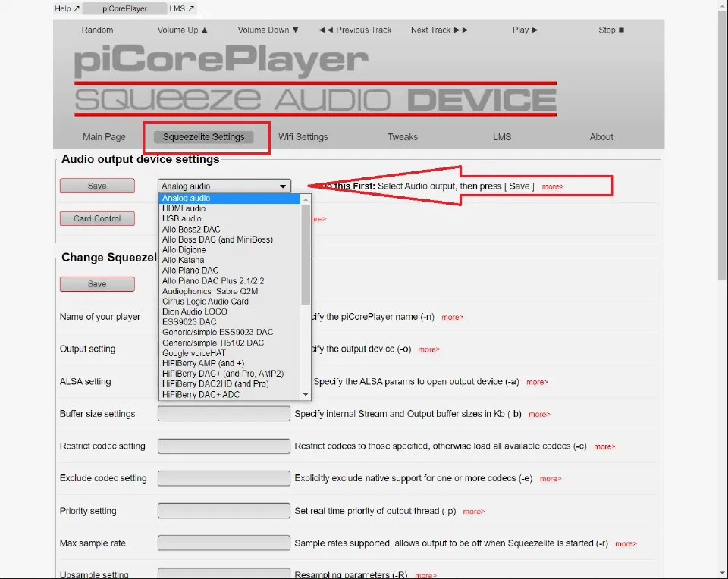Choose ESS9023 DAC option
Viewport: 728px width, 579px height.
229,321
